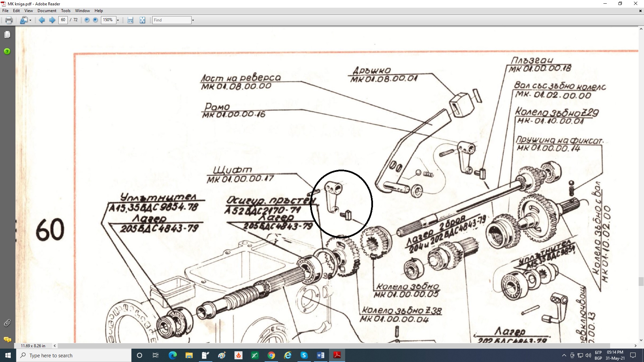Fit page to window width

[130, 20]
